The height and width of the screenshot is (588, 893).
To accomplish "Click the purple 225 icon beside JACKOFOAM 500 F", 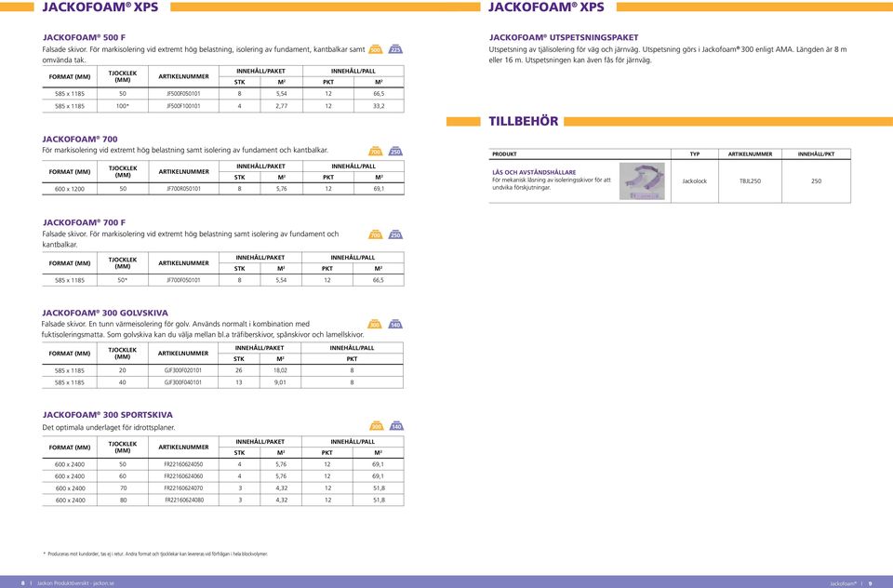I will [396, 49].
